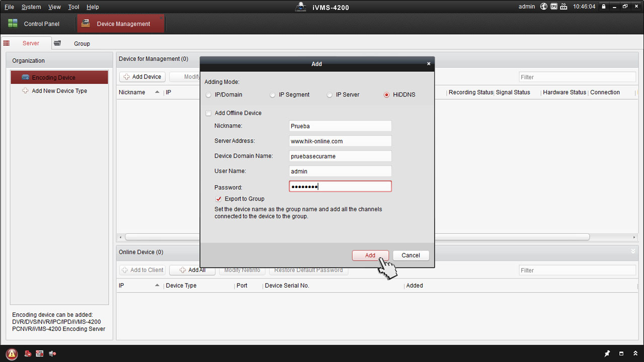Click Device Serial No. column header

(287, 286)
